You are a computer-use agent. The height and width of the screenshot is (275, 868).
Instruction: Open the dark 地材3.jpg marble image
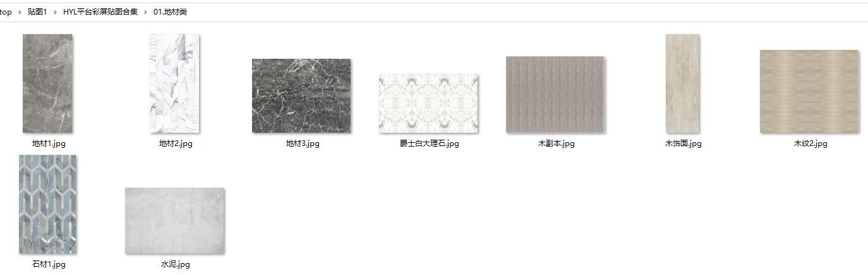point(301,96)
